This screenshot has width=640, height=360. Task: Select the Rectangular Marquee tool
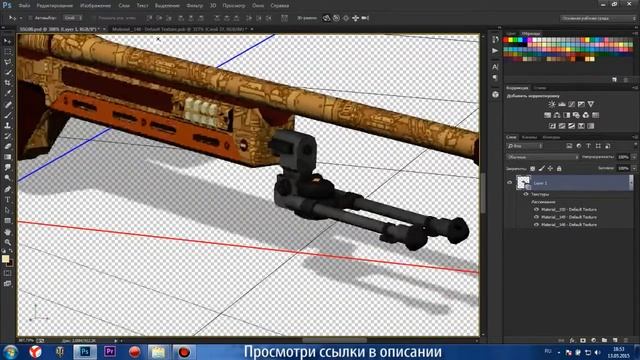click(7, 52)
